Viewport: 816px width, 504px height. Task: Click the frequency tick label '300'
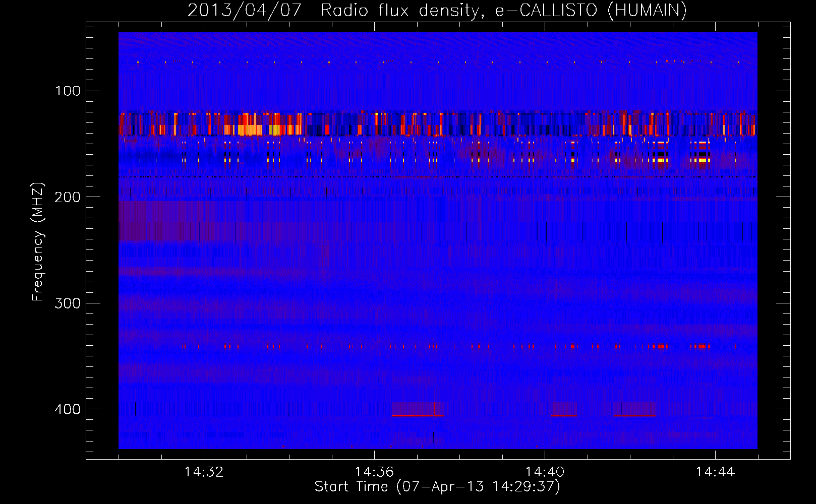(68, 303)
